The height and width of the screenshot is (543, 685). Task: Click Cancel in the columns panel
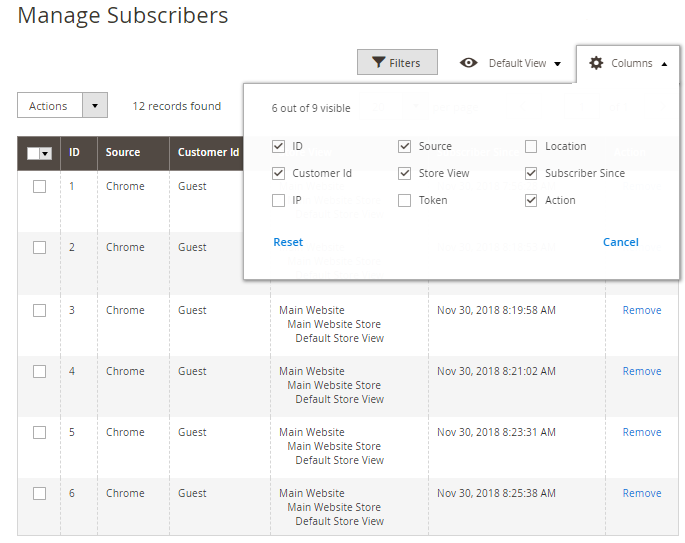(620, 242)
